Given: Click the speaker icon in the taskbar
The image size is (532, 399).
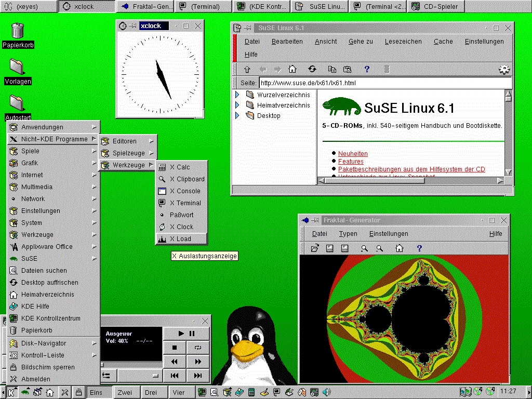Looking at the screenshot, I should [x=327, y=392].
